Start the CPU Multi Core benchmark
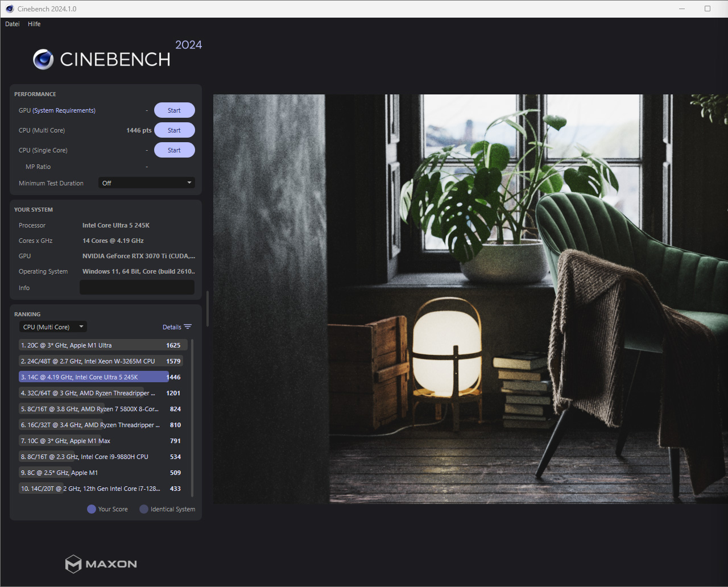Screen dimensions: 728x587 click(175, 130)
